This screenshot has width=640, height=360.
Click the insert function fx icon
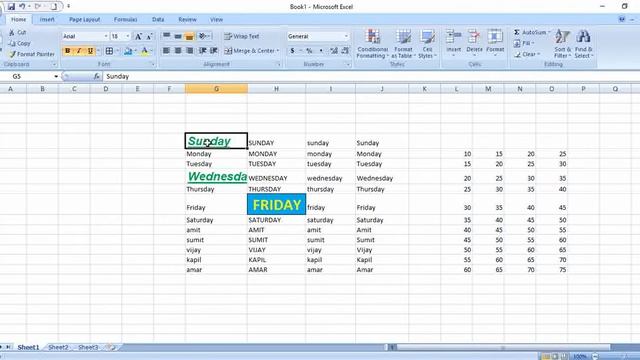(x=96, y=76)
